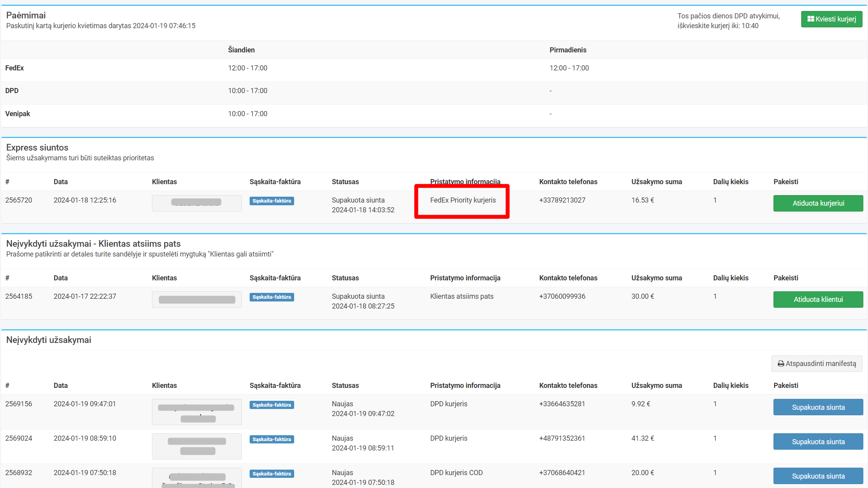868x488 pixels.
Task: Click the client field of order 2569156
Action: [196, 412]
